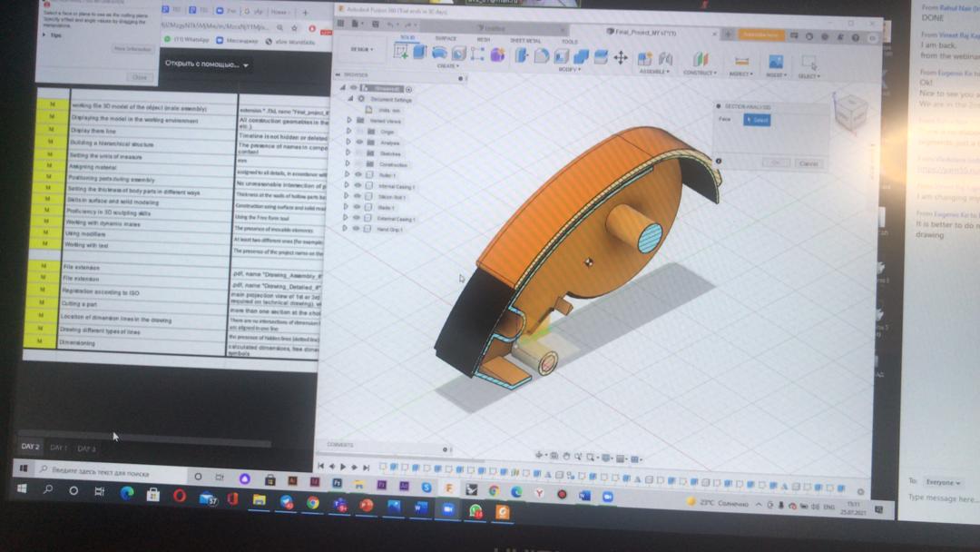Toggle visibility eye of Roller:1 component
Image resolution: width=980 pixels, height=552 pixels.
(x=358, y=174)
